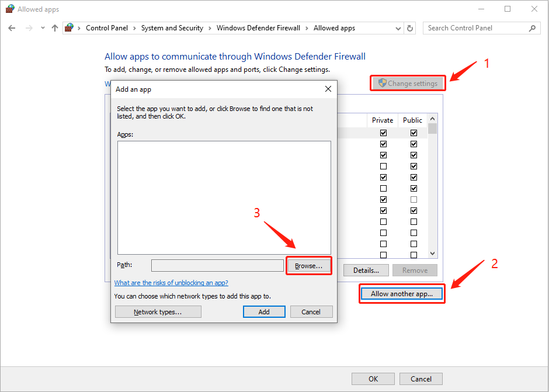Click into the Path text field
Screen dimensions: 549x392
click(x=217, y=266)
